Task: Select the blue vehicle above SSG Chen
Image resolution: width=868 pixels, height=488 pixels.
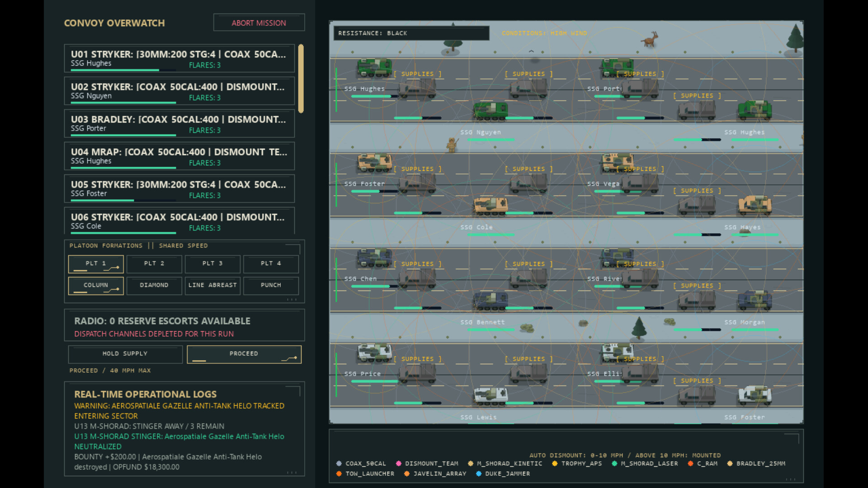Action: click(x=374, y=258)
